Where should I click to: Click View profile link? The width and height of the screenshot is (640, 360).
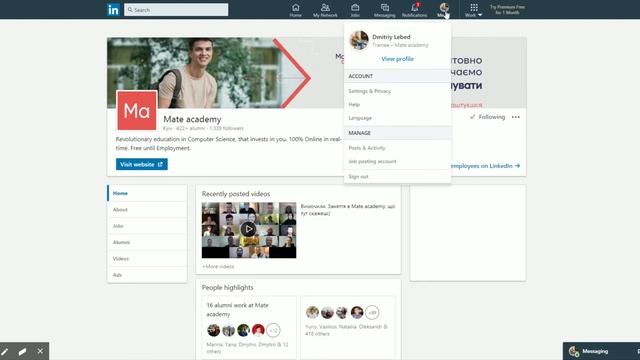(397, 59)
